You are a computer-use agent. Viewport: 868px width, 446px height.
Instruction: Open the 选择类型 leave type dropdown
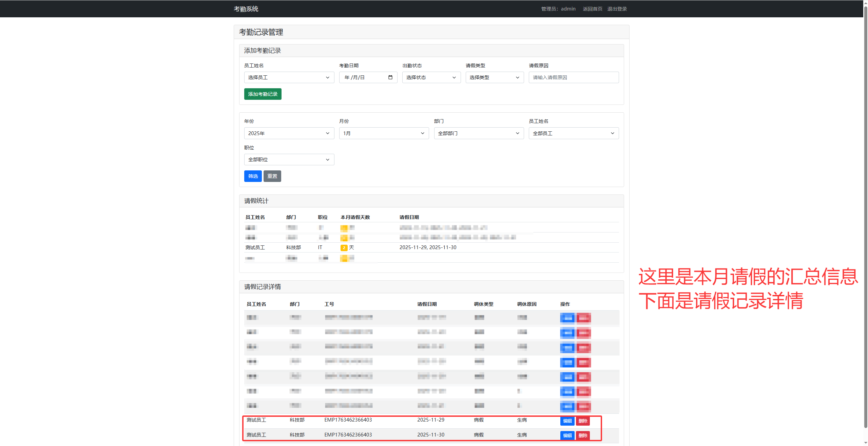tap(494, 77)
